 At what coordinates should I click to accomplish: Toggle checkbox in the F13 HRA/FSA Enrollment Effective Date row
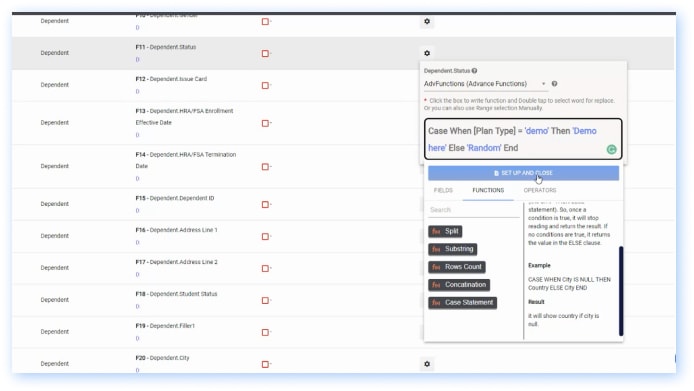point(265,124)
